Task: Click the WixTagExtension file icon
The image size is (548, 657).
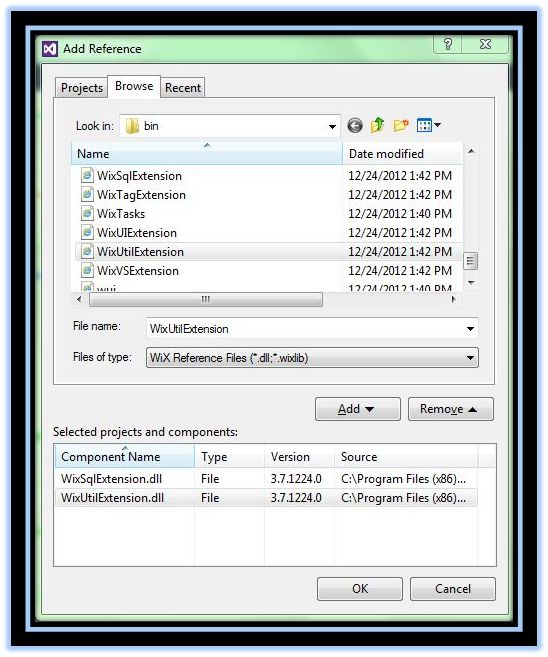Action: coord(87,194)
